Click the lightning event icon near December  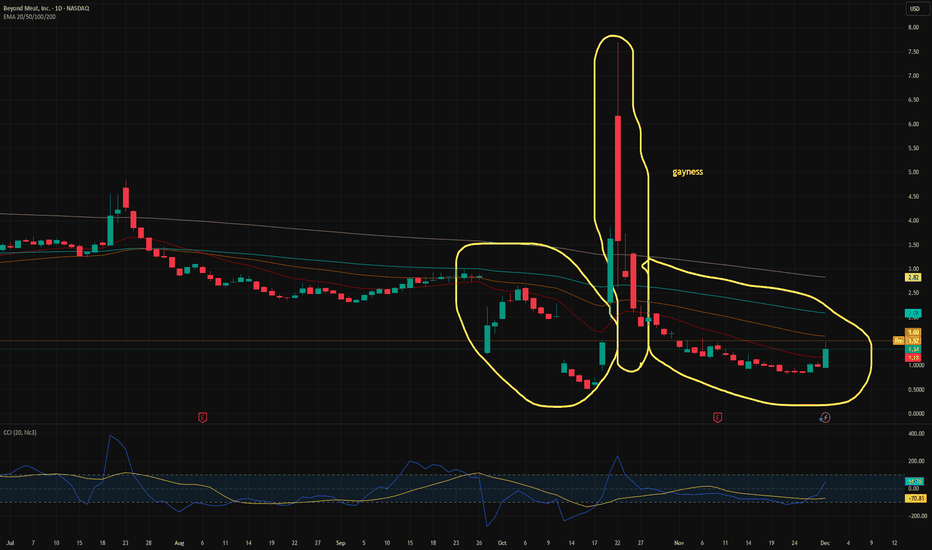(825, 417)
